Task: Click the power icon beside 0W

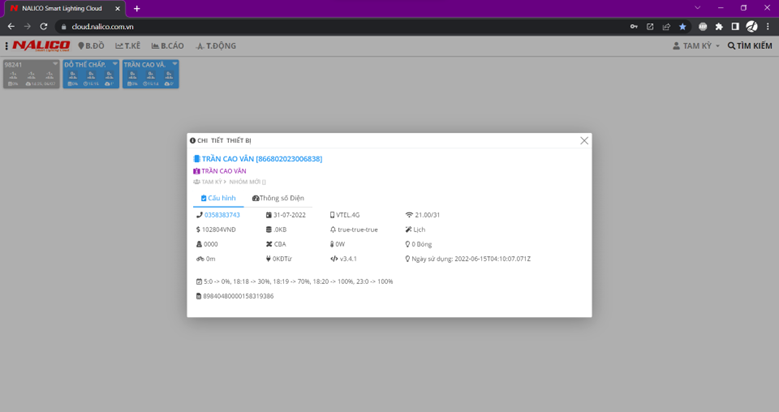Action: (x=332, y=244)
